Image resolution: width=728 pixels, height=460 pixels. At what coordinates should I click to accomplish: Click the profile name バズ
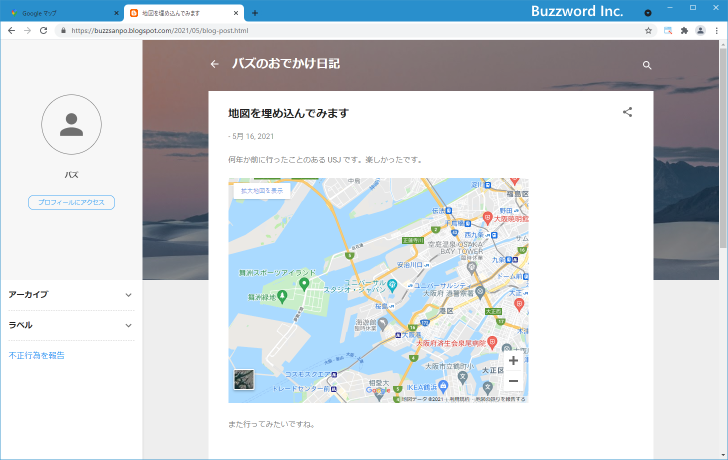72,175
